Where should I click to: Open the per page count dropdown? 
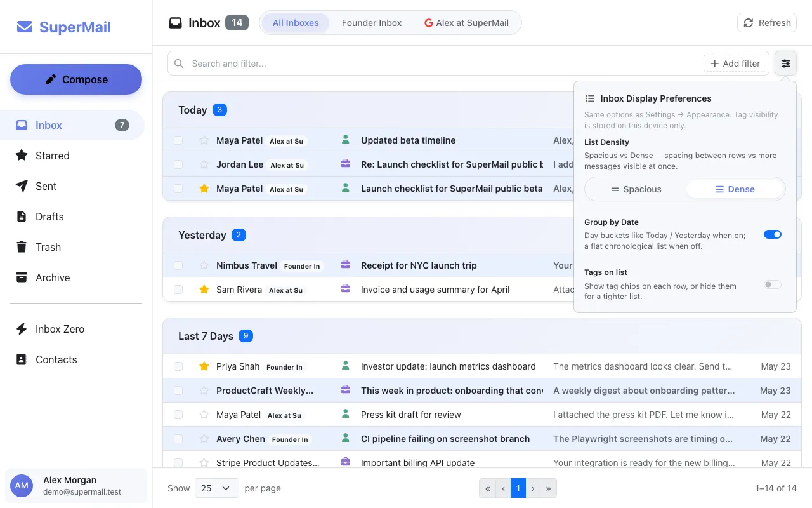(x=216, y=488)
